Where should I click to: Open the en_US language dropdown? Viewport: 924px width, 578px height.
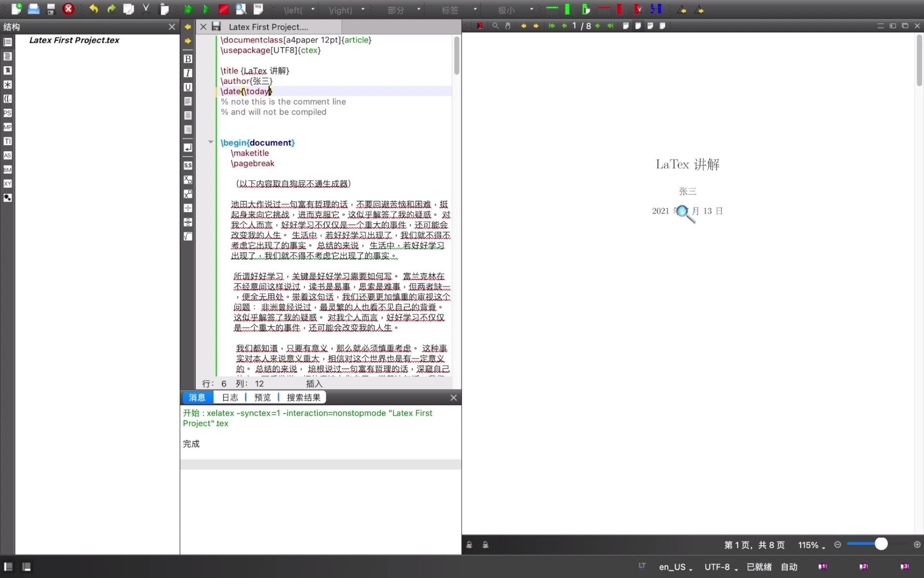pyautogui.click(x=676, y=567)
